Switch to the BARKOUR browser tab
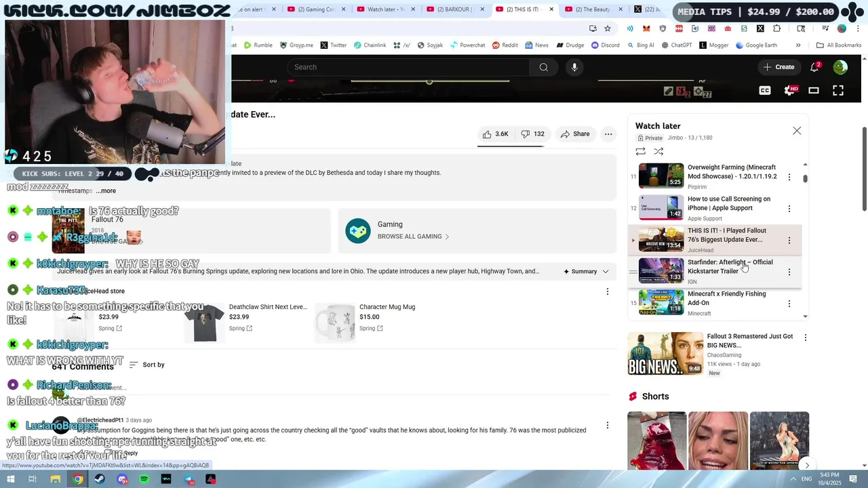This screenshot has height=488, width=868. tap(456, 9)
